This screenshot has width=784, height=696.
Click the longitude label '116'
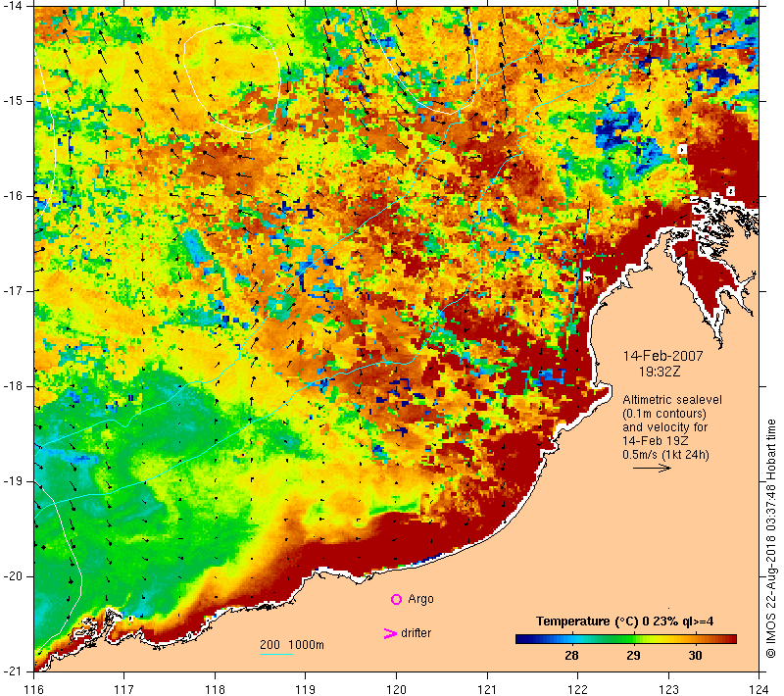[34, 689]
